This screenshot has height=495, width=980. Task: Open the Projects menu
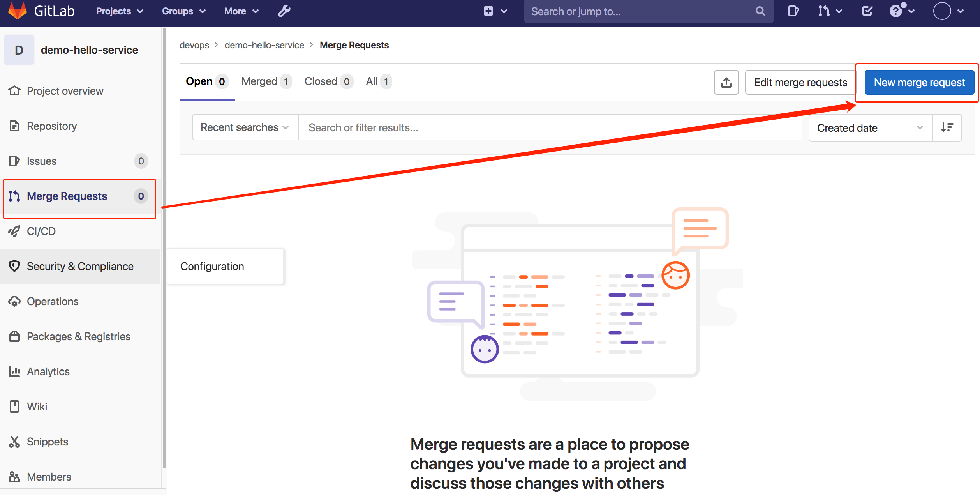coord(119,11)
